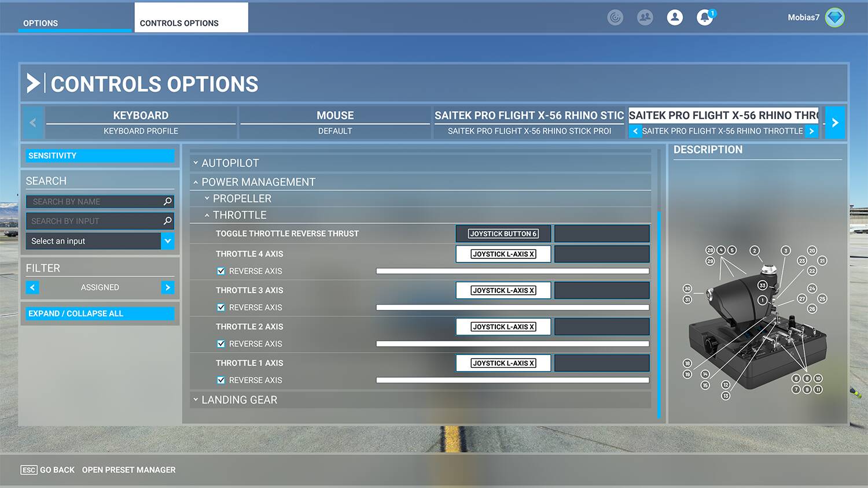Click Go Back at the bottom
Screen dimensions: 868x488
48,470
